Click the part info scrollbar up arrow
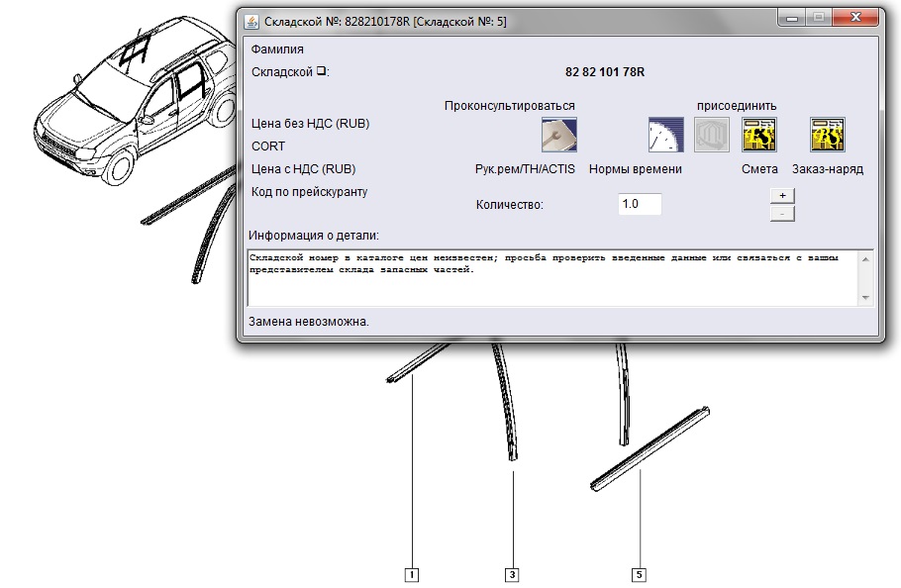The image size is (901, 588). (865, 258)
